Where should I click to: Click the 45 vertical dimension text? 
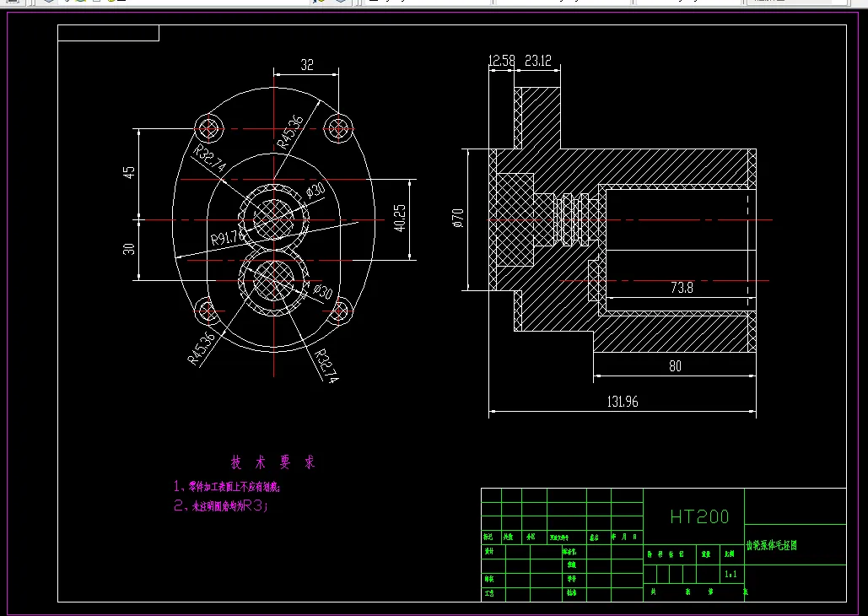pos(129,172)
